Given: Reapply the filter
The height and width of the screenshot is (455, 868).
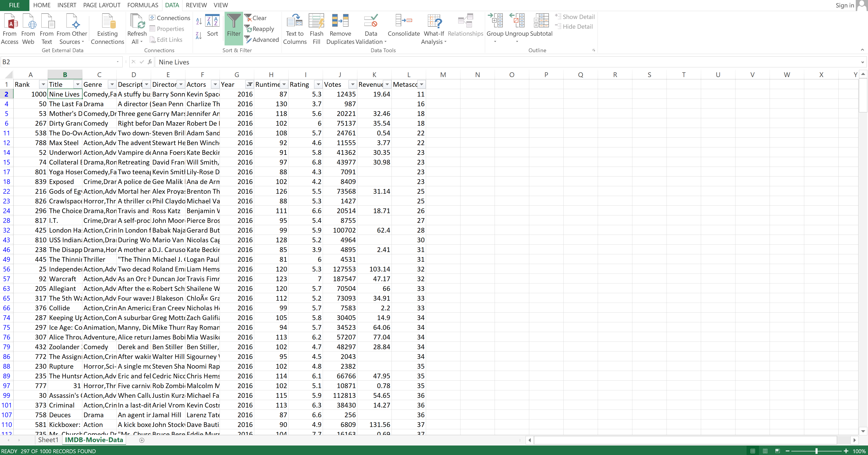Looking at the screenshot, I should pos(259,29).
